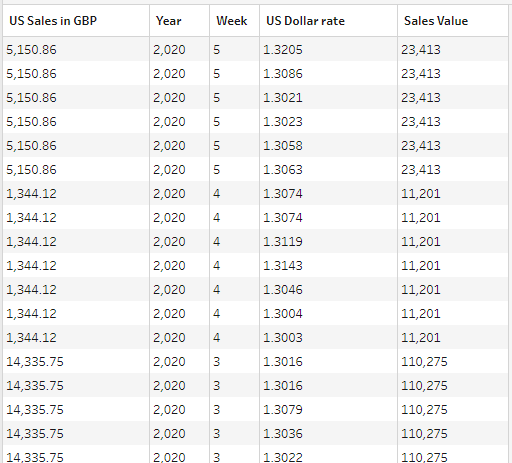
Task: Select the US Sales in GBP column header
Action: pyautogui.click(x=76, y=21)
